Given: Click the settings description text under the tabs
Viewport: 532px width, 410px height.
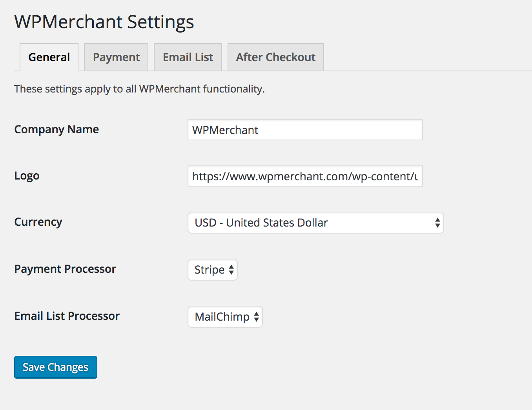Looking at the screenshot, I should [139, 89].
